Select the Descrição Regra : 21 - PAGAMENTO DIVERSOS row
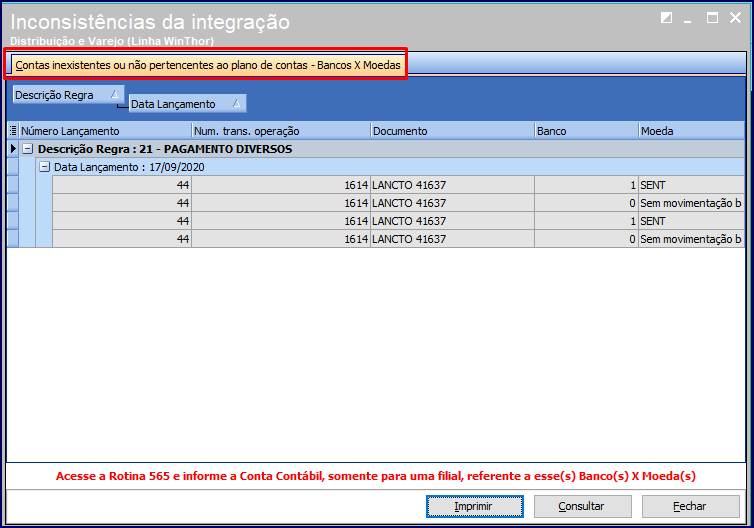This screenshot has width=754, height=528. coord(382,149)
